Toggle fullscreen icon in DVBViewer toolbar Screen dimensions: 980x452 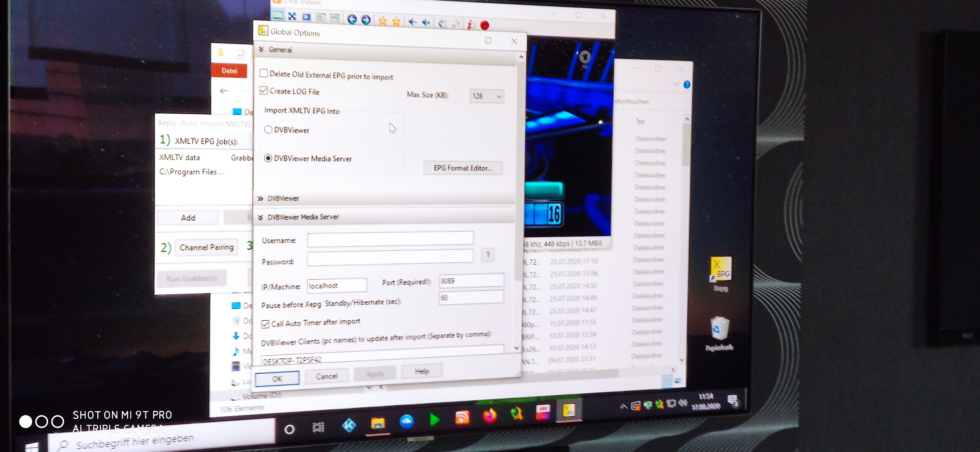click(x=292, y=16)
